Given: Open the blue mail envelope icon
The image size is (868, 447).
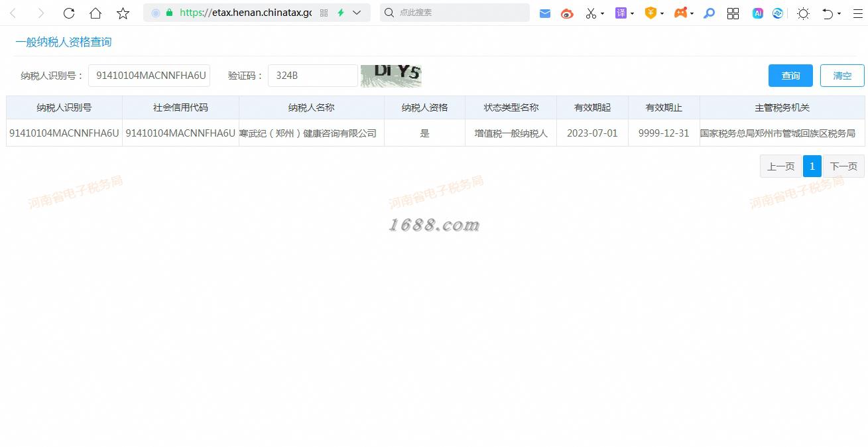Looking at the screenshot, I should coord(545,13).
